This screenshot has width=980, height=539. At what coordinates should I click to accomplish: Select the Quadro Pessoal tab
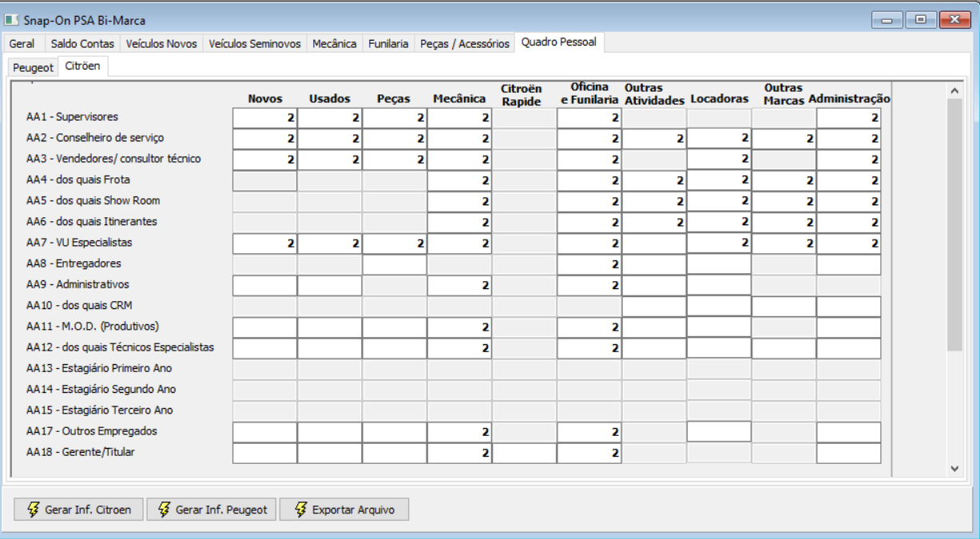(559, 42)
